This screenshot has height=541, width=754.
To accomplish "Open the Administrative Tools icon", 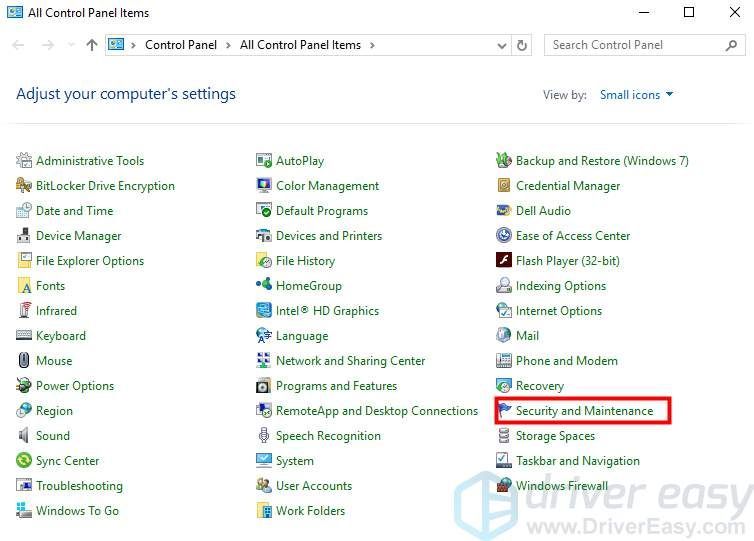I will coord(24,160).
